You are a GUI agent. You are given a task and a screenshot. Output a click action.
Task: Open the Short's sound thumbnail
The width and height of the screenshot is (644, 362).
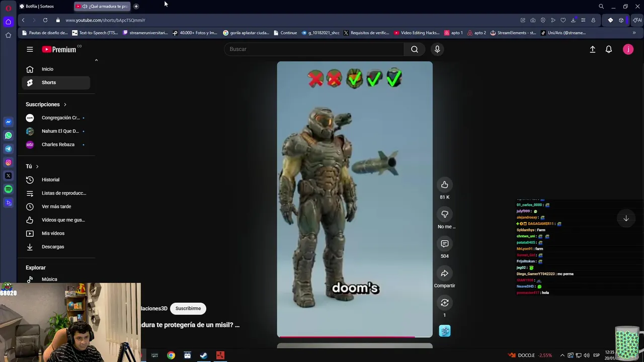[x=445, y=331]
